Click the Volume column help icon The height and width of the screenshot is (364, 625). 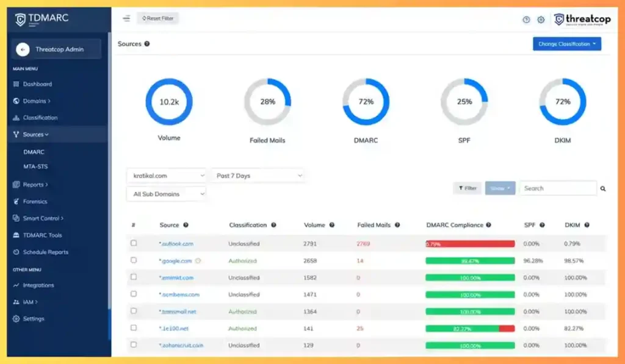(331, 225)
